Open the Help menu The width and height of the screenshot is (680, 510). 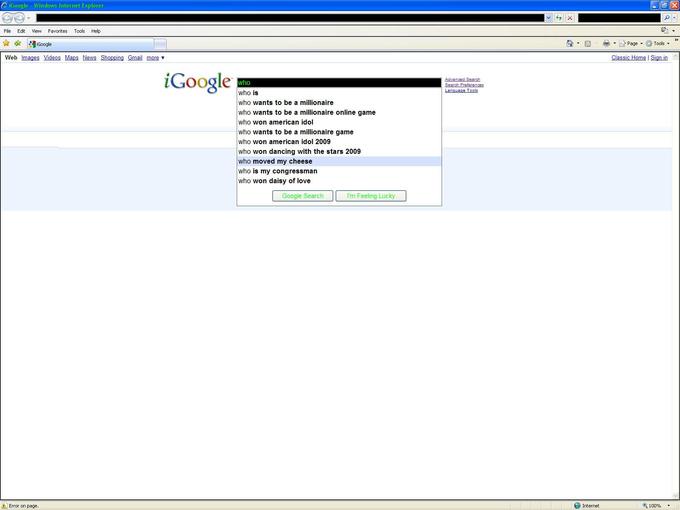(x=96, y=31)
